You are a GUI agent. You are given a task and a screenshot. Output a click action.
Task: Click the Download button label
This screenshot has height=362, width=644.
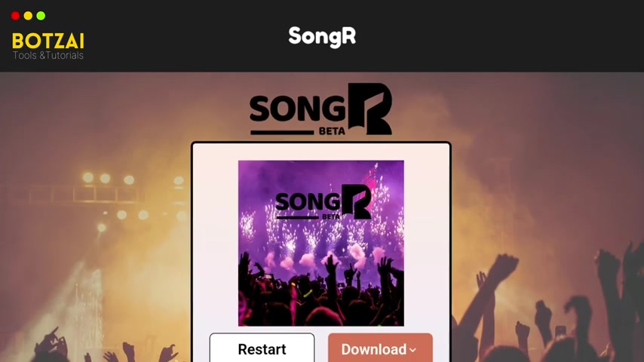[x=374, y=349]
